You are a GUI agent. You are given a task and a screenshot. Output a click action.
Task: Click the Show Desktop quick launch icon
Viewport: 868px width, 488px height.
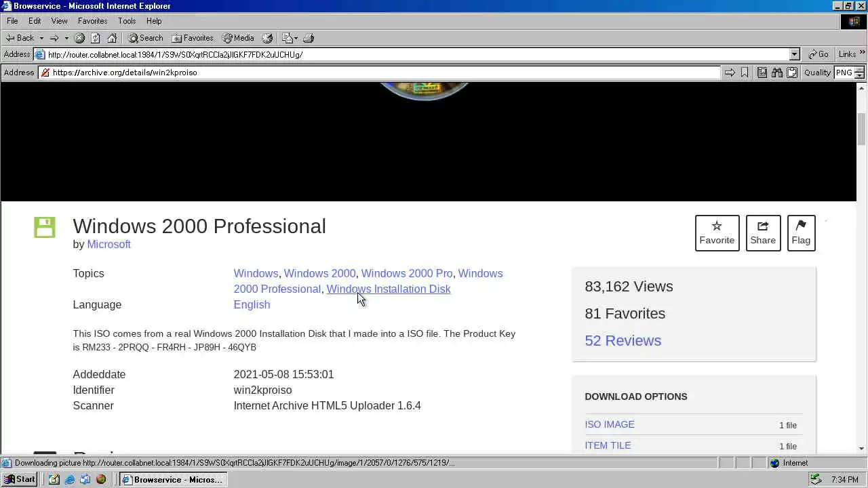tap(54, 479)
